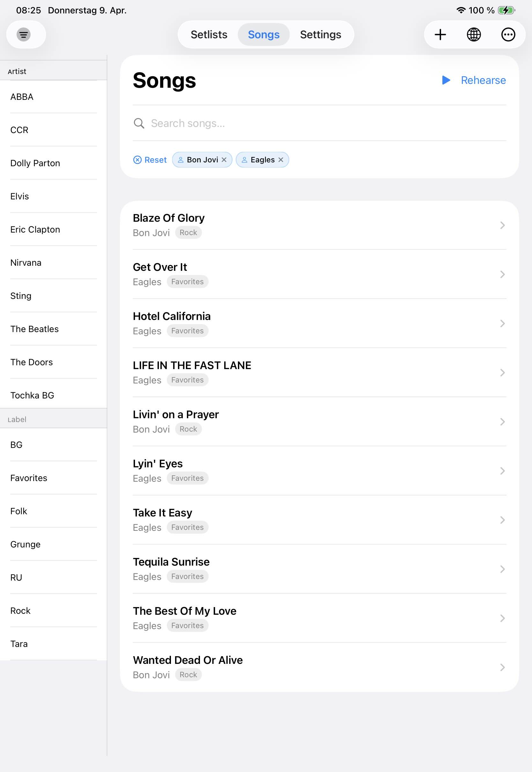Click the Reset circled-x icon
532x772 pixels.
pyautogui.click(x=137, y=160)
